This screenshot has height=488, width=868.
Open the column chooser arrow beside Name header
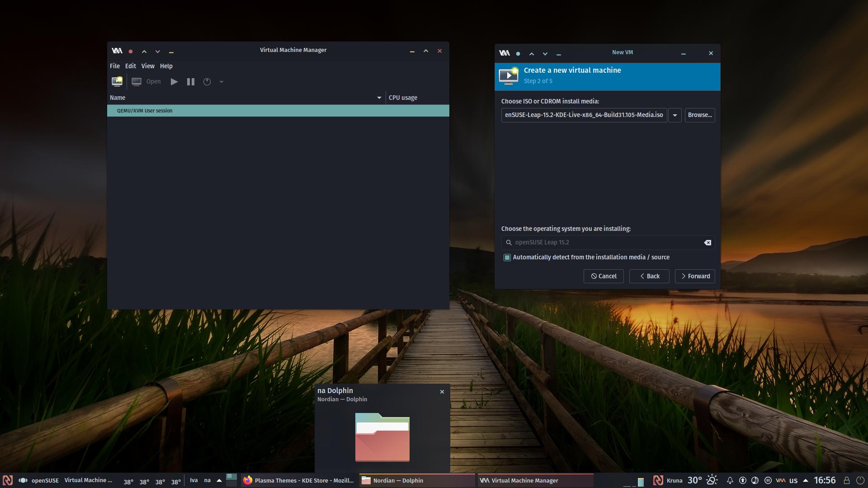click(x=379, y=98)
